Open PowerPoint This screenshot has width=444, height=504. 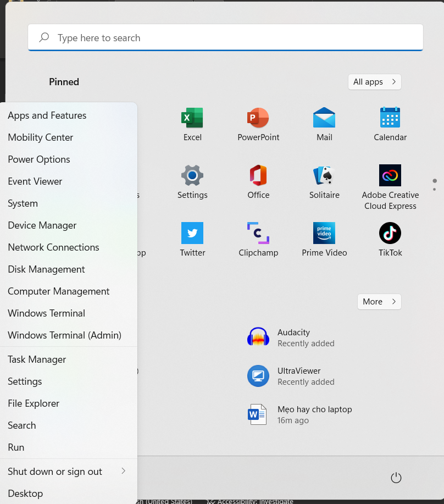(258, 124)
